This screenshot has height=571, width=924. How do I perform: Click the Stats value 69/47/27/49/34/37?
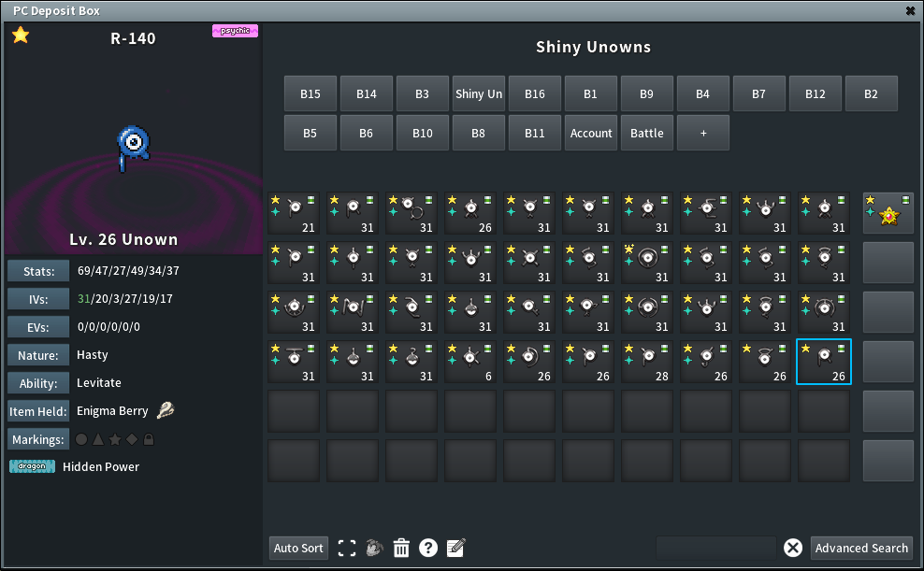tap(128, 271)
